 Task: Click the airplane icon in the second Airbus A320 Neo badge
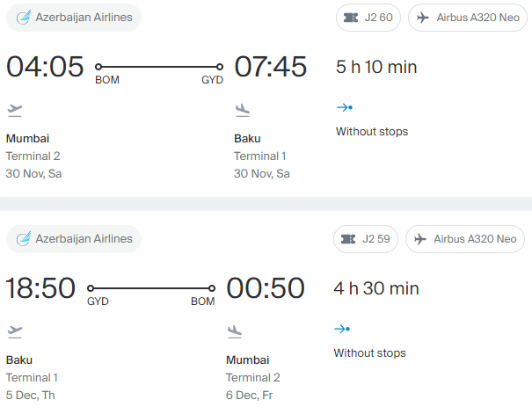pos(420,239)
